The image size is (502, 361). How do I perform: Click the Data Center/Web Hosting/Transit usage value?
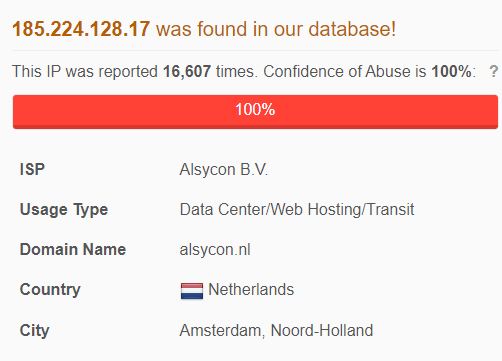tap(297, 210)
